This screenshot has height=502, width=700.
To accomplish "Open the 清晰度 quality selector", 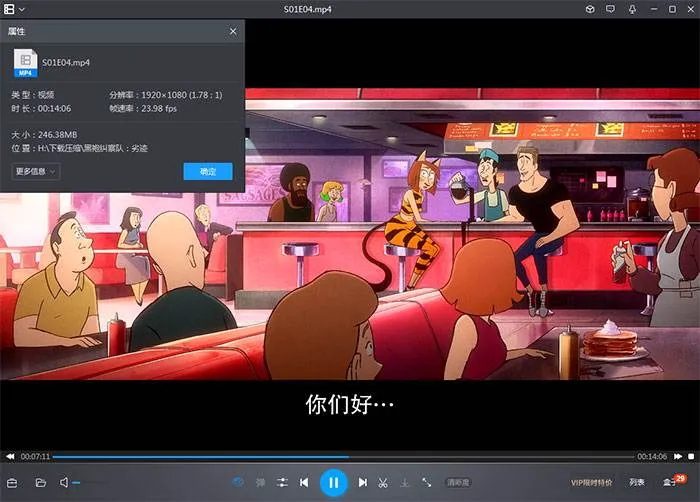I will tap(458, 482).
